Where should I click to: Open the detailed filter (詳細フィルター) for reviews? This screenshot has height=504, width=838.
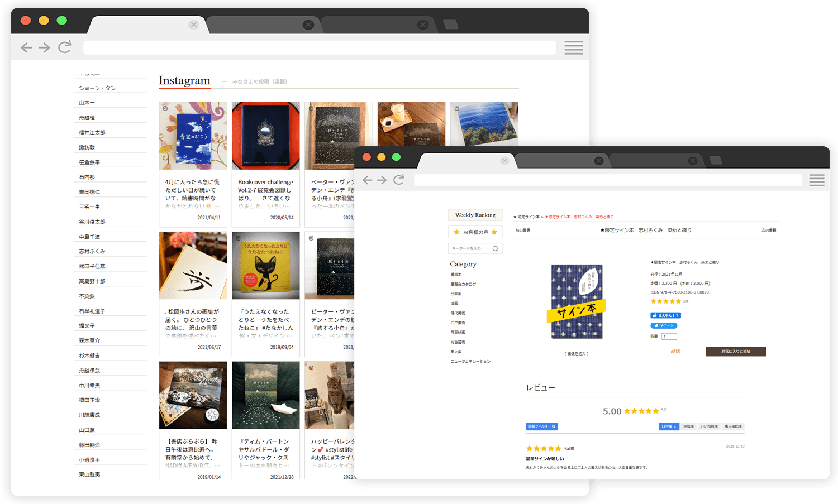click(541, 426)
